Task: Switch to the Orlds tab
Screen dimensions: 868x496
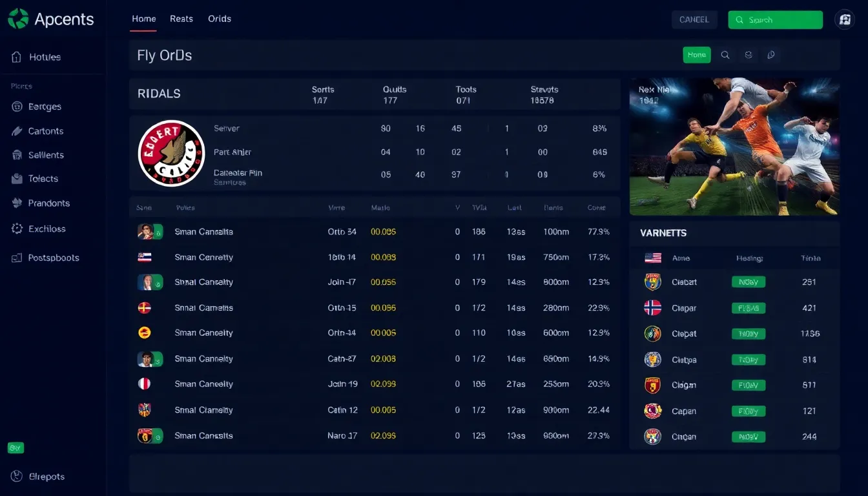Action: click(x=220, y=19)
